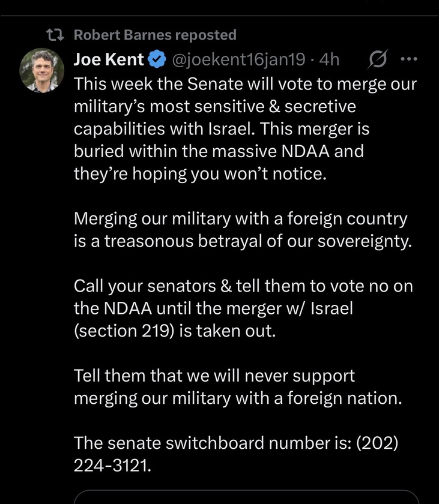Screen dimensions: 439x504
Task: Click the 4h post timestamp
Action: coord(329,59)
